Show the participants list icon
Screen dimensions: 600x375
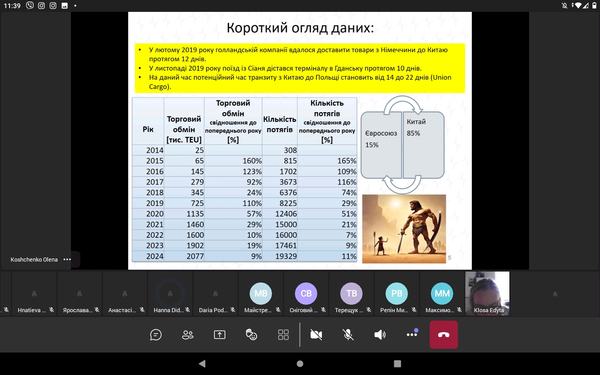click(188, 335)
